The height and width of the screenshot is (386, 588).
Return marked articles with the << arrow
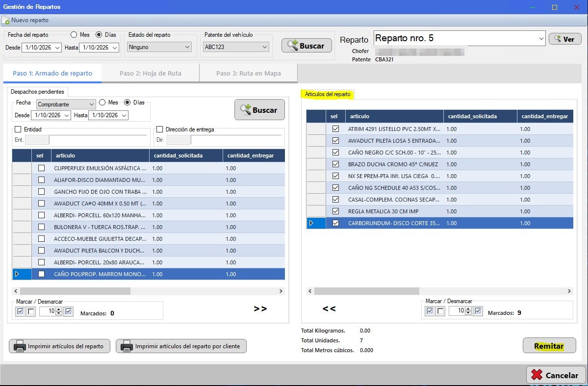tap(329, 309)
